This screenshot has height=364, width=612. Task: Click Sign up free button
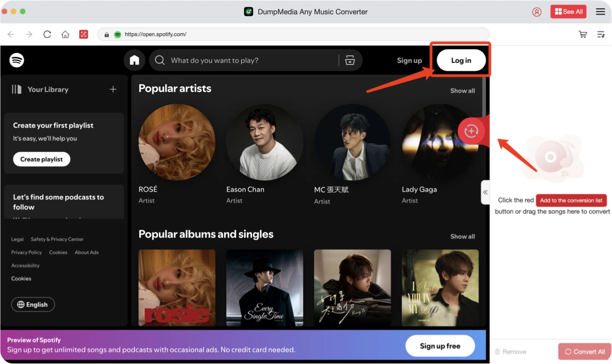click(440, 346)
